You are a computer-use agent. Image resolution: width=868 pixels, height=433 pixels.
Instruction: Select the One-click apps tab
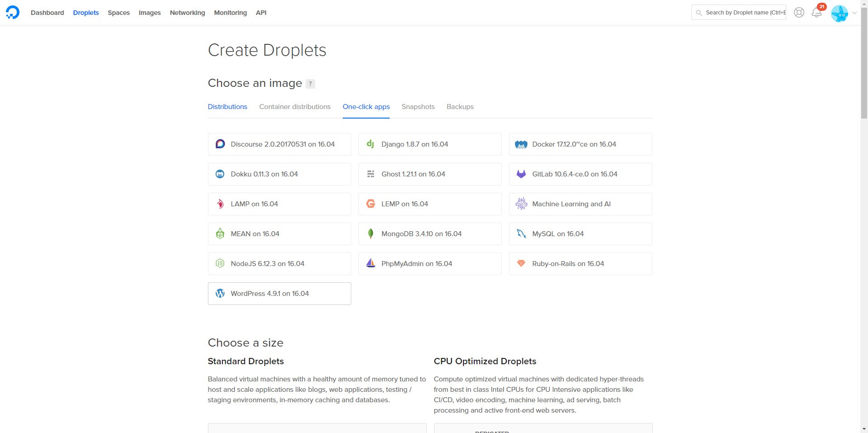[366, 107]
